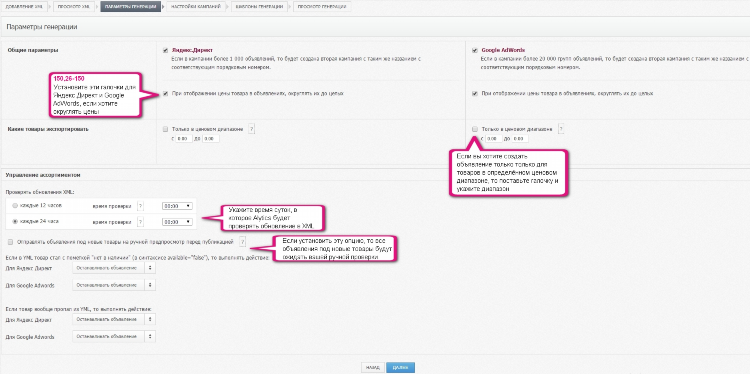This screenshot has width=750, height=374.
Task: Enable manual preview for new product ads
Action: pos(11,242)
